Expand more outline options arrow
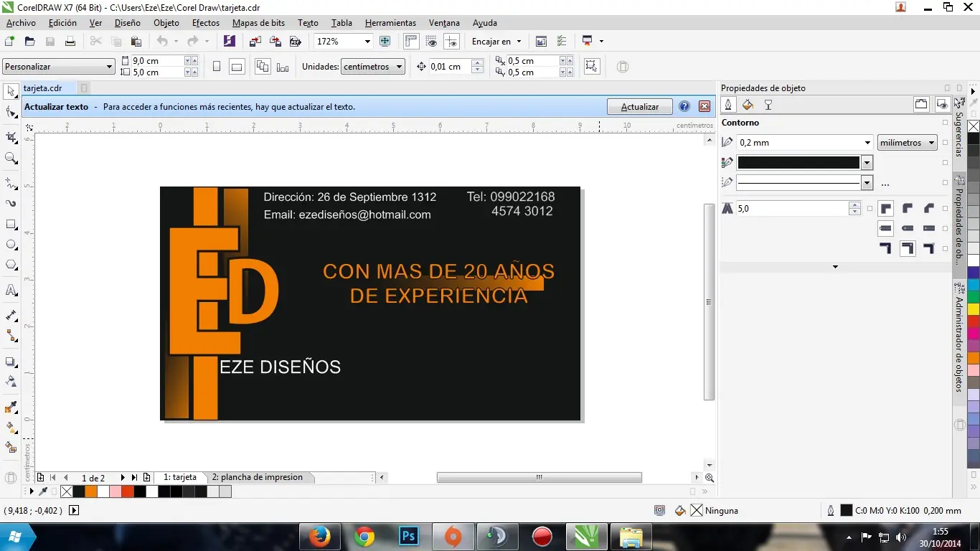This screenshot has width=980, height=551. [835, 267]
